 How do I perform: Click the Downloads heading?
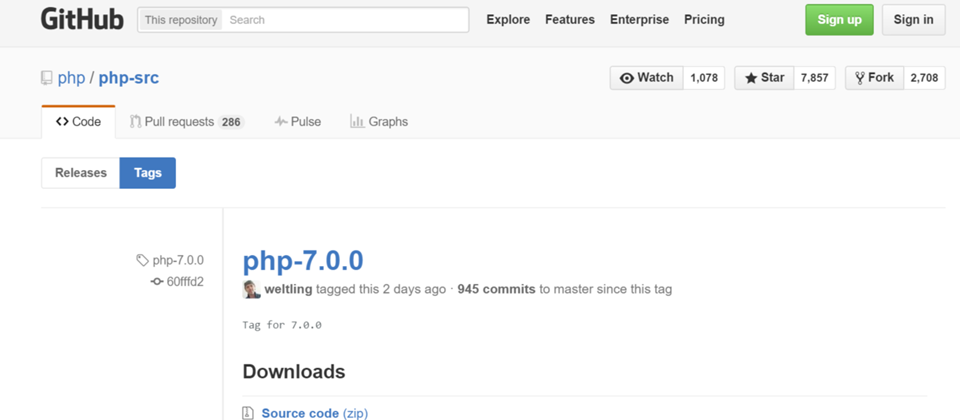pos(294,371)
